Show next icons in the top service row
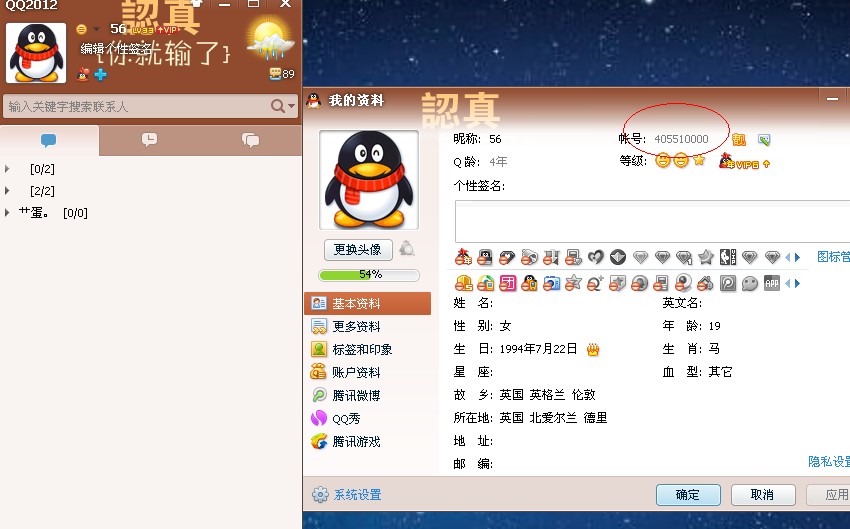Image resolution: width=850 pixels, height=529 pixels. pyautogui.click(x=797, y=257)
